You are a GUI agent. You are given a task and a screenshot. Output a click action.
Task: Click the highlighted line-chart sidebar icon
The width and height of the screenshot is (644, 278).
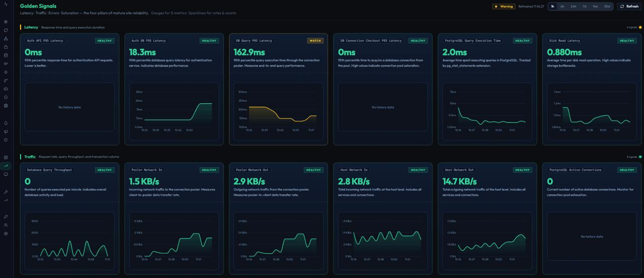(x=6, y=166)
